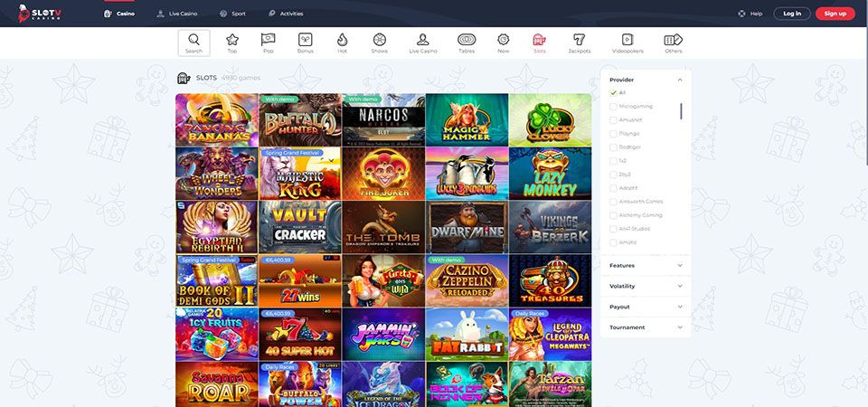Check the Playngo provider checkbox
Viewport: 868px width, 407px height.
(x=613, y=134)
